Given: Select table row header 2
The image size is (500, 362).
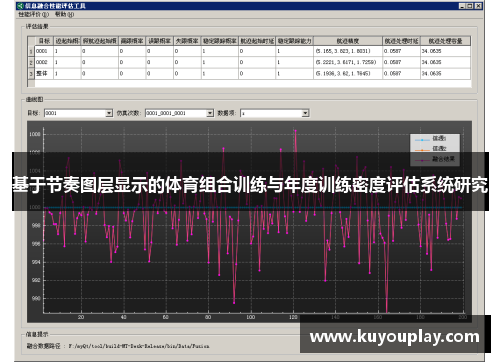Looking at the screenshot, I should pos(31,62).
